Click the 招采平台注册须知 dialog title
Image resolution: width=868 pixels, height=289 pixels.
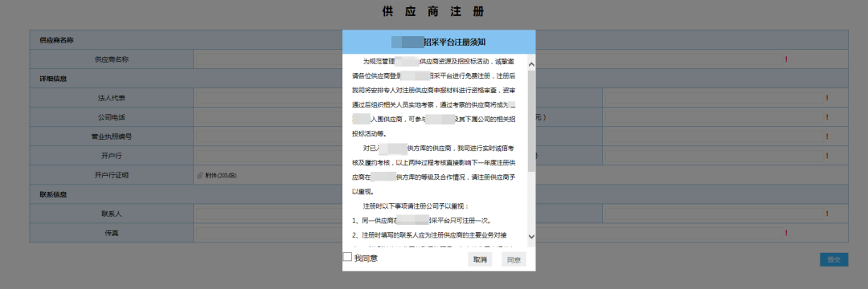[x=455, y=42]
